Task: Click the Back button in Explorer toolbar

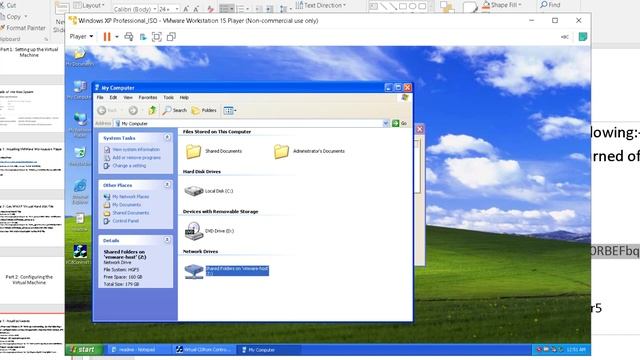Action: point(107,110)
